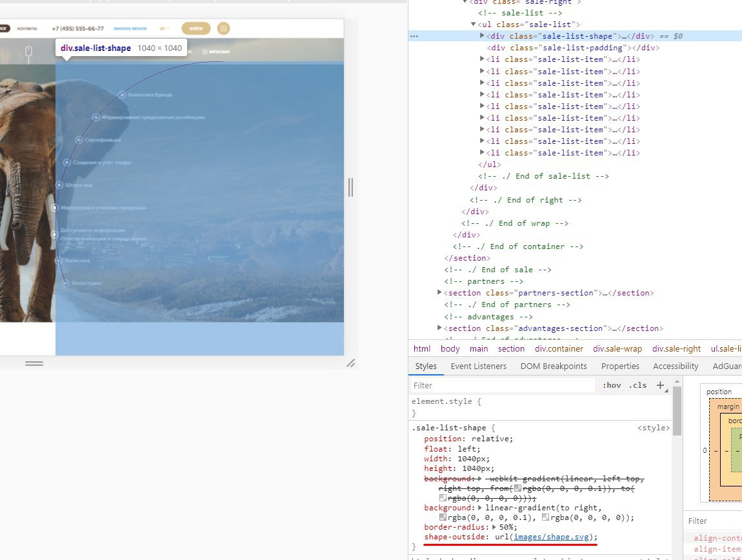
Task: Click the circle marker beside Штрих-код
Action: pos(59,185)
